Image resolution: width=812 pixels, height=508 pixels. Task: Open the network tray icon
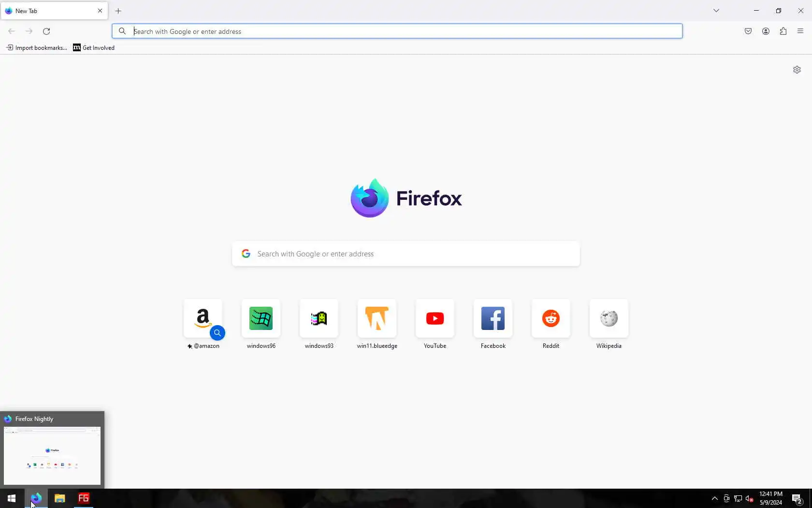pos(738,498)
